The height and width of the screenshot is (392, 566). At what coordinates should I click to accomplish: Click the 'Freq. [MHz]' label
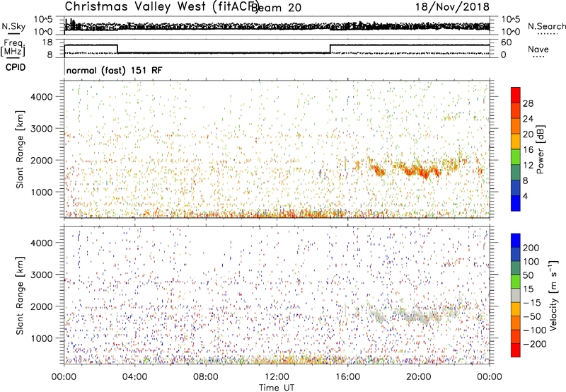(x=13, y=48)
